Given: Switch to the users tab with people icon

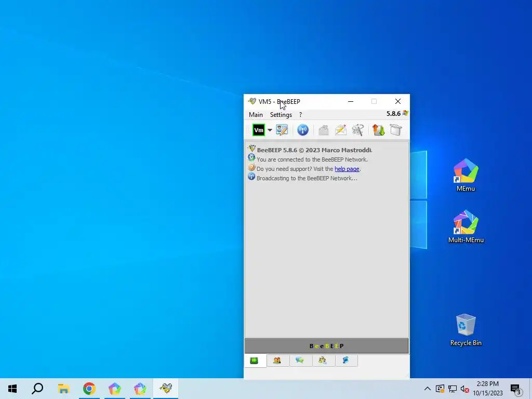Looking at the screenshot, I should 277,361.
